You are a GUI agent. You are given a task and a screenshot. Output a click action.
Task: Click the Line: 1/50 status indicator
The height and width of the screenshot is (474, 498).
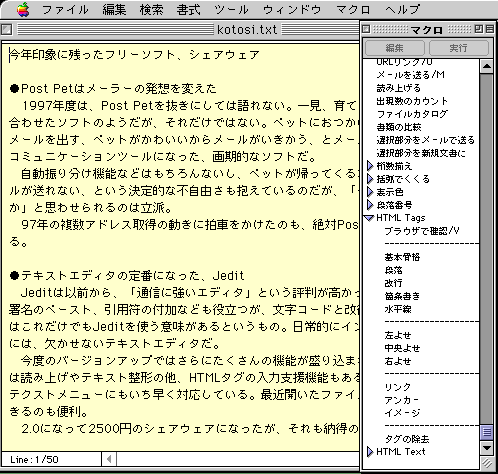click(x=34, y=460)
